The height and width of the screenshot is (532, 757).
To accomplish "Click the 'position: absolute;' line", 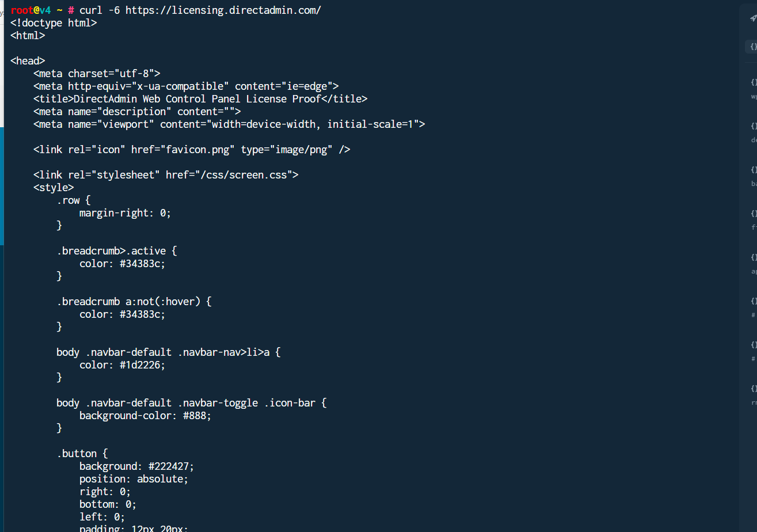I will tap(134, 479).
